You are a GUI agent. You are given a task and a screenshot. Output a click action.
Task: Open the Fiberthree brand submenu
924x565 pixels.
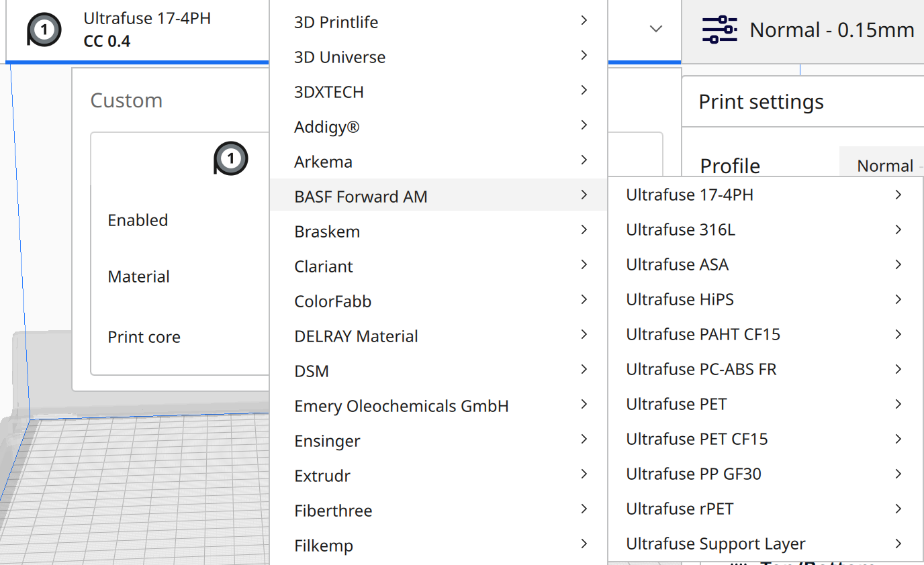point(438,510)
